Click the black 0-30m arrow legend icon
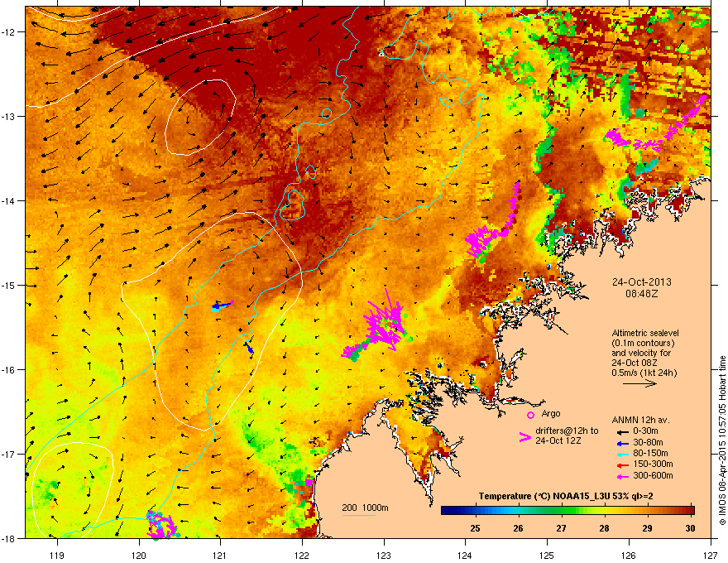 pos(621,431)
